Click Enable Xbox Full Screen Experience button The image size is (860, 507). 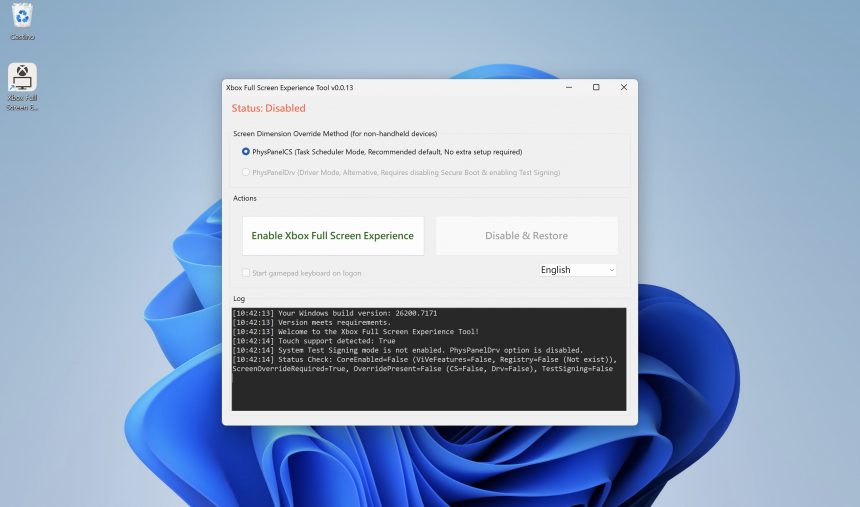tap(332, 236)
